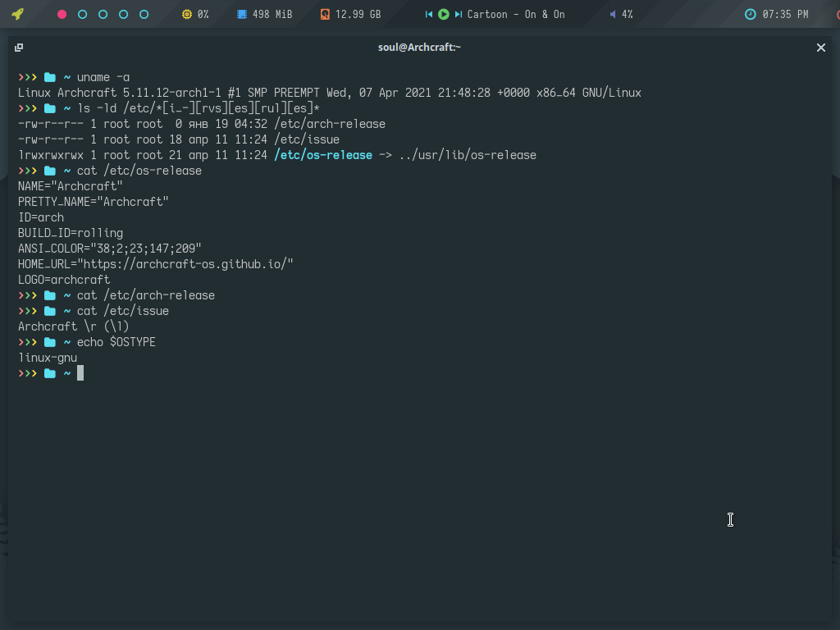Switch to the fourth workspace circle
The width and height of the screenshot is (840, 630).
(x=123, y=15)
